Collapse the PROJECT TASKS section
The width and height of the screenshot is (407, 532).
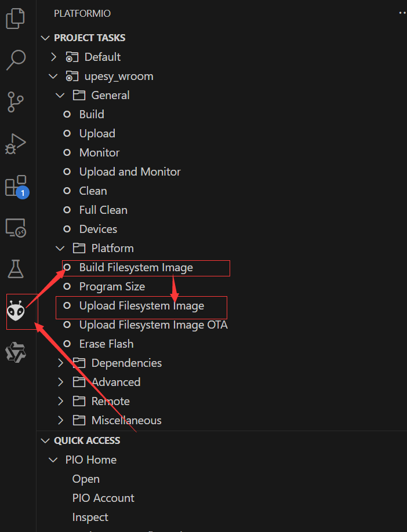(x=45, y=38)
